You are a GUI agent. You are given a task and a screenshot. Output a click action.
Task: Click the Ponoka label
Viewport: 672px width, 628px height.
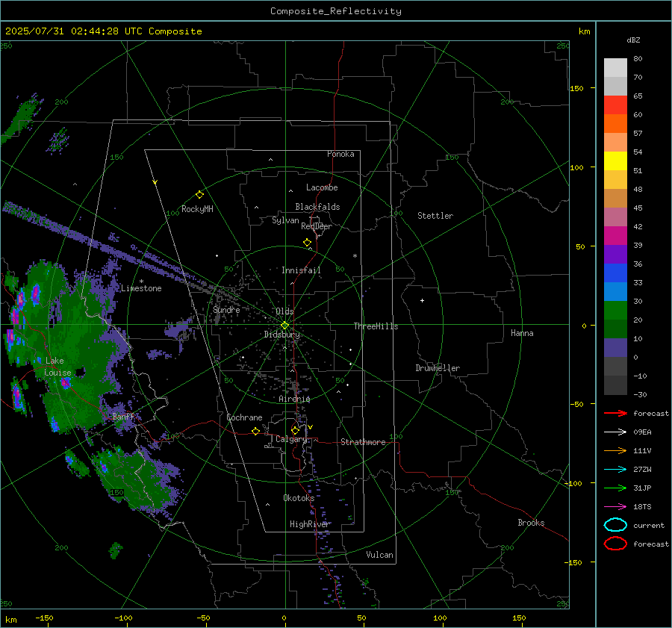pos(340,154)
